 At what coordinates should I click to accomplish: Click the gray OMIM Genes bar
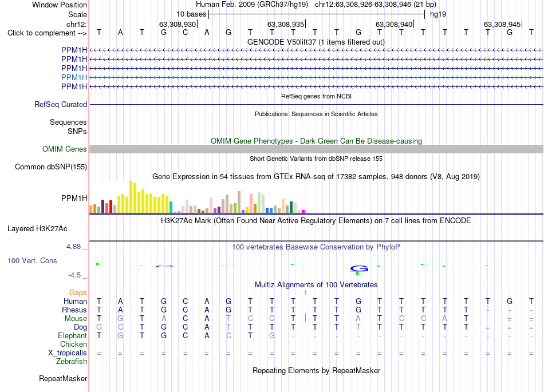(316, 149)
